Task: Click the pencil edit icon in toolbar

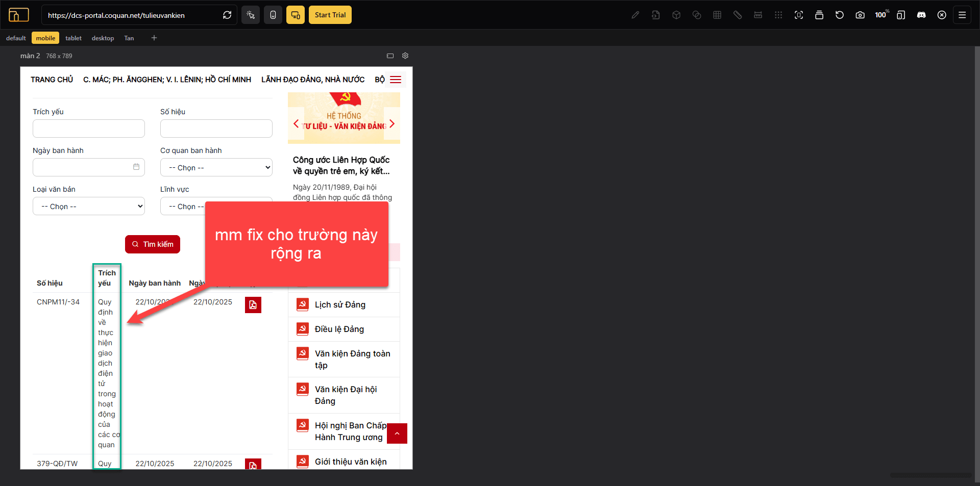Action: [635, 15]
